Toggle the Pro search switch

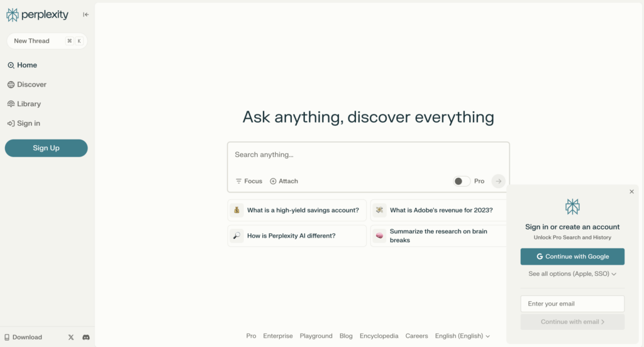point(462,181)
